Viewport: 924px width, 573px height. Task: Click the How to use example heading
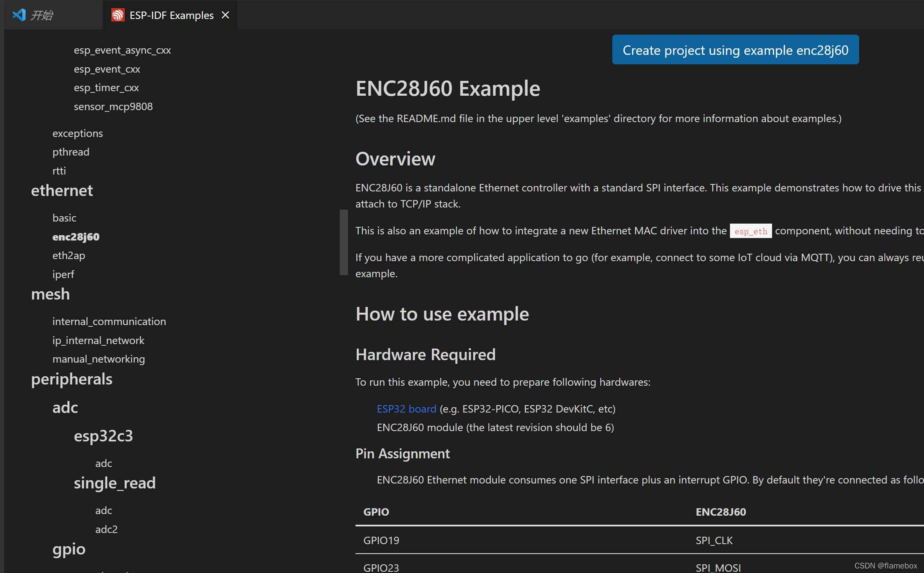point(442,314)
